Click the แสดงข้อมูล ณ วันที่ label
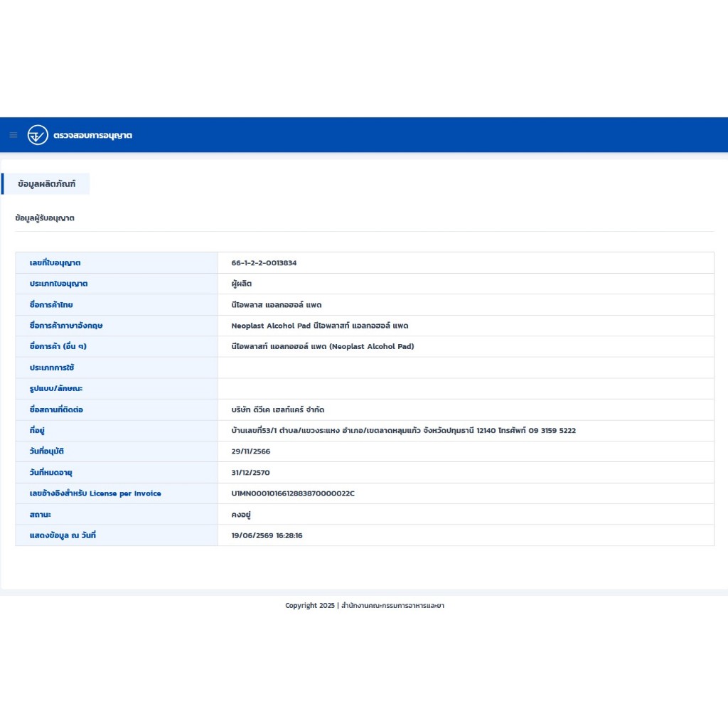 tap(63, 535)
